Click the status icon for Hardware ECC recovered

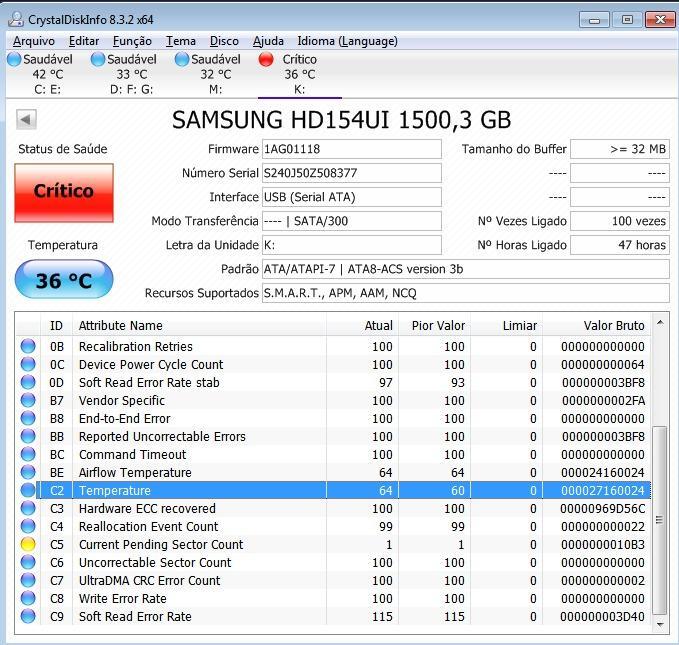coord(28,508)
